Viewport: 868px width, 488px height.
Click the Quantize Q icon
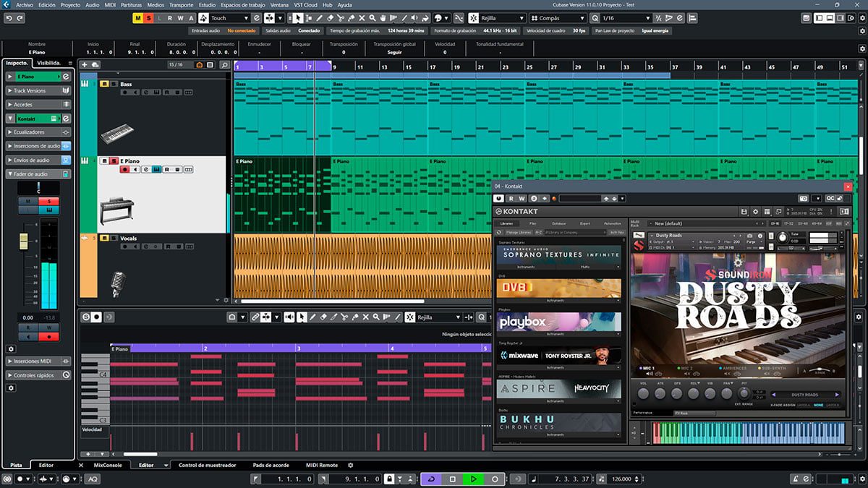pos(595,18)
